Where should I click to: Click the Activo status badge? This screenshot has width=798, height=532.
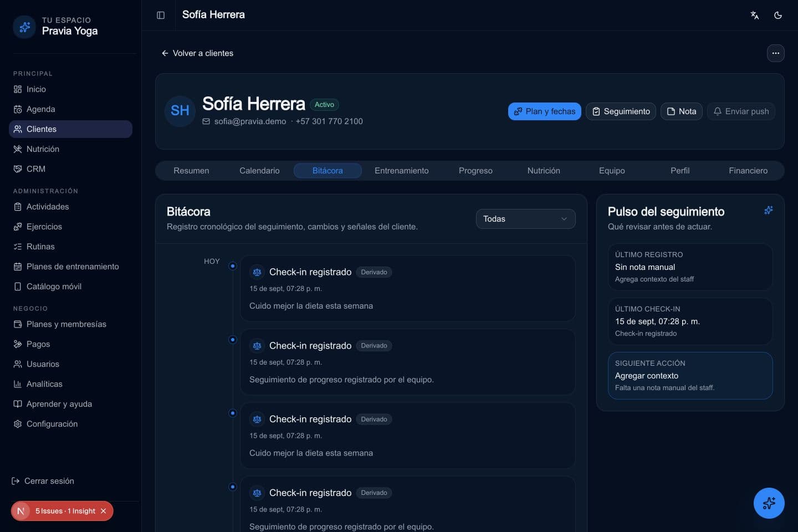[x=324, y=105]
